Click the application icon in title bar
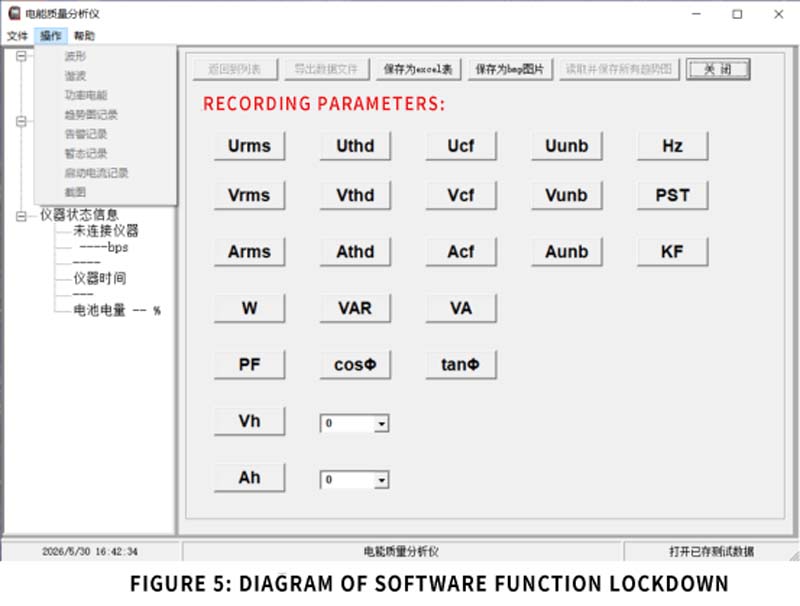Image resolution: width=800 pixels, height=606 pixels. pyautogui.click(x=14, y=14)
